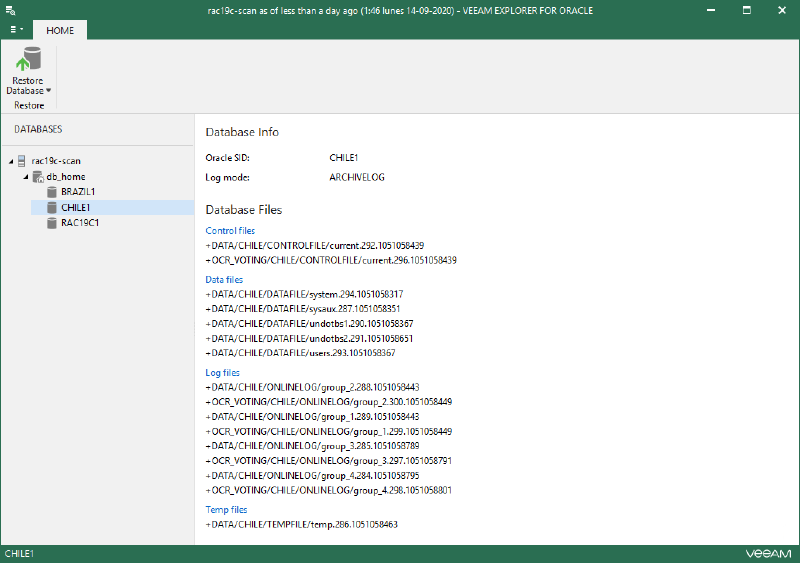Screen dimensions: 800x564
Task: Click the ARCHIVELOG log mode value
Action: point(357,178)
